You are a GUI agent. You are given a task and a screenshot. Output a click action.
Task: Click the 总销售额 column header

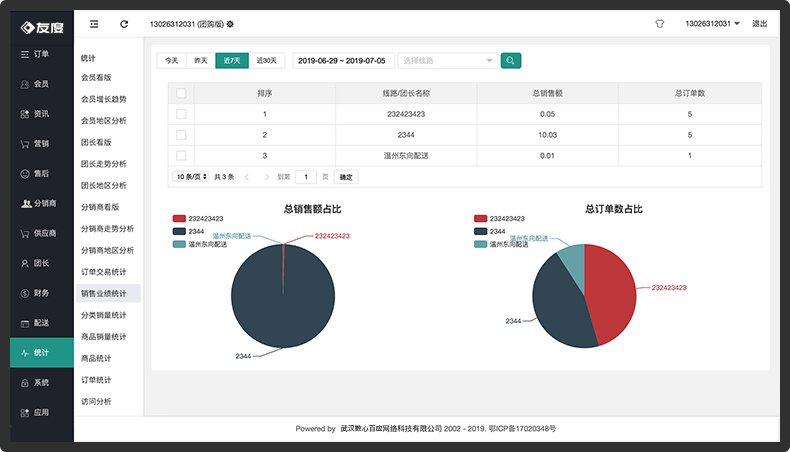(x=547, y=93)
